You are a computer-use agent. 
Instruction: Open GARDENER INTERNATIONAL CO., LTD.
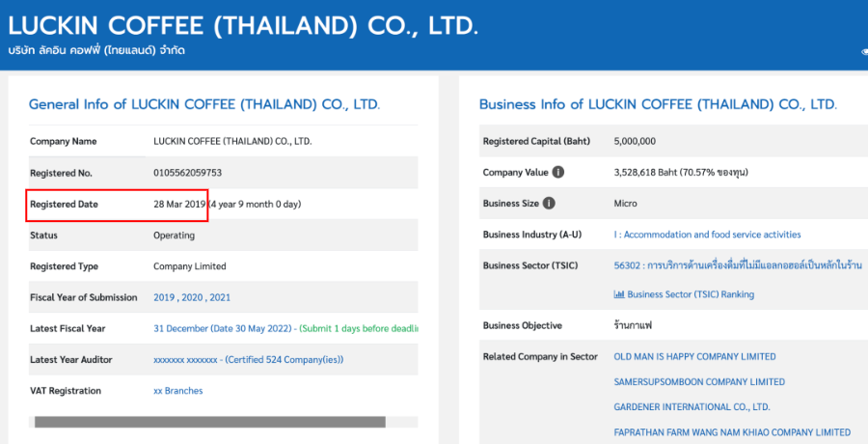click(x=692, y=407)
